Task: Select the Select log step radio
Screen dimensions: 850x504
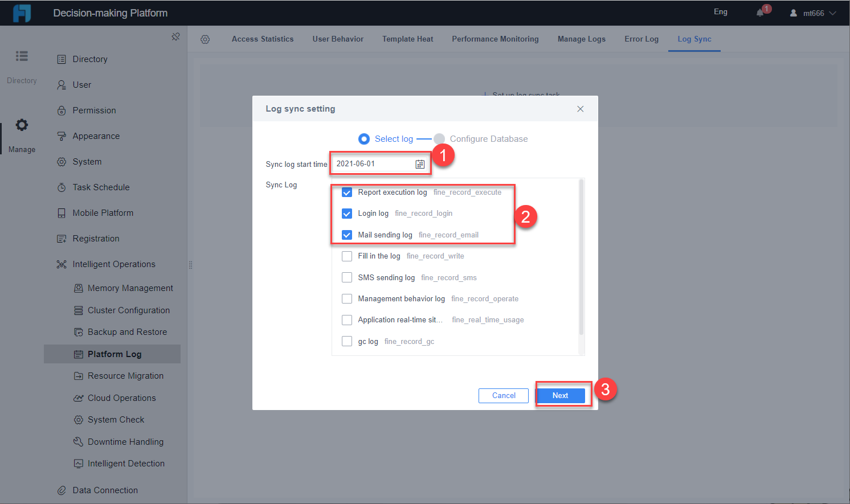Action: [x=364, y=139]
